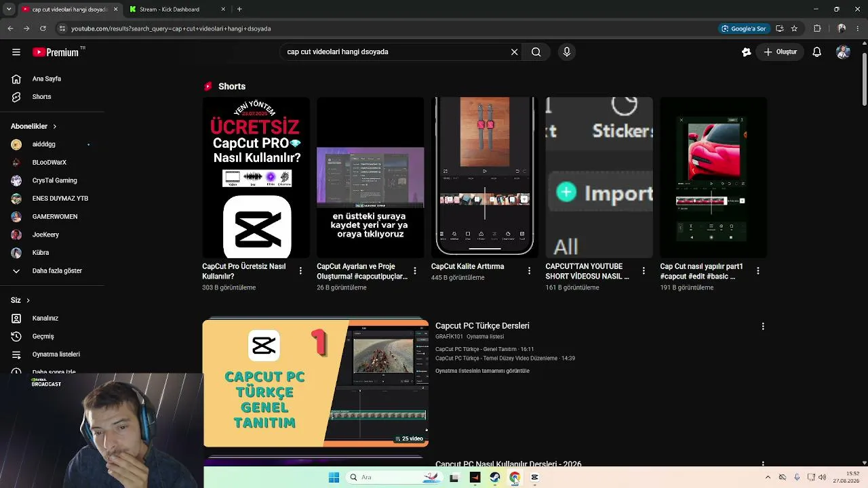Open more options for CAPCUT'TAN YOUTUBE SHORT
This screenshot has width=868, height=488.
point(644,270)
